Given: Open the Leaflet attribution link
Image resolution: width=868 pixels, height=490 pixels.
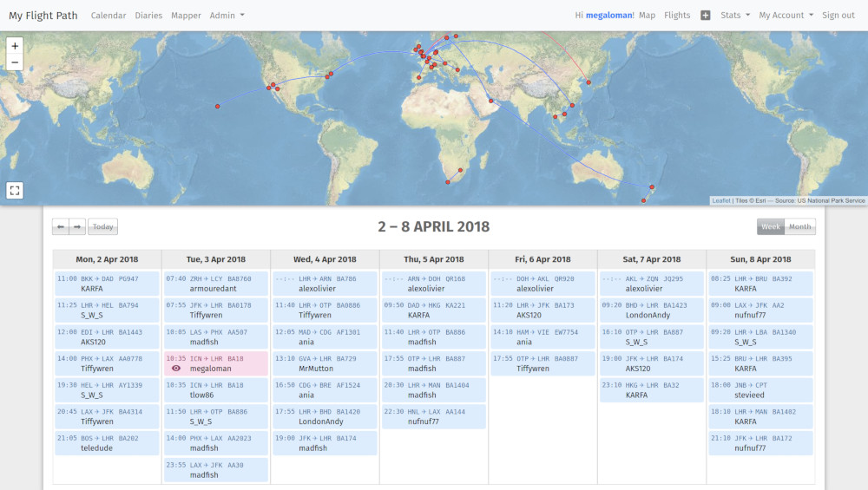Looking at the screenshot, I should click(720, 200).
